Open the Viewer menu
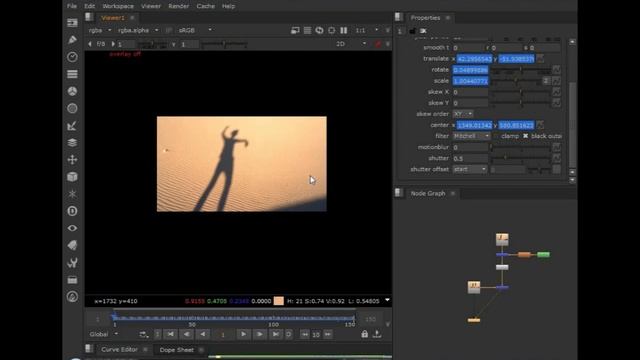 coord(151,6)
